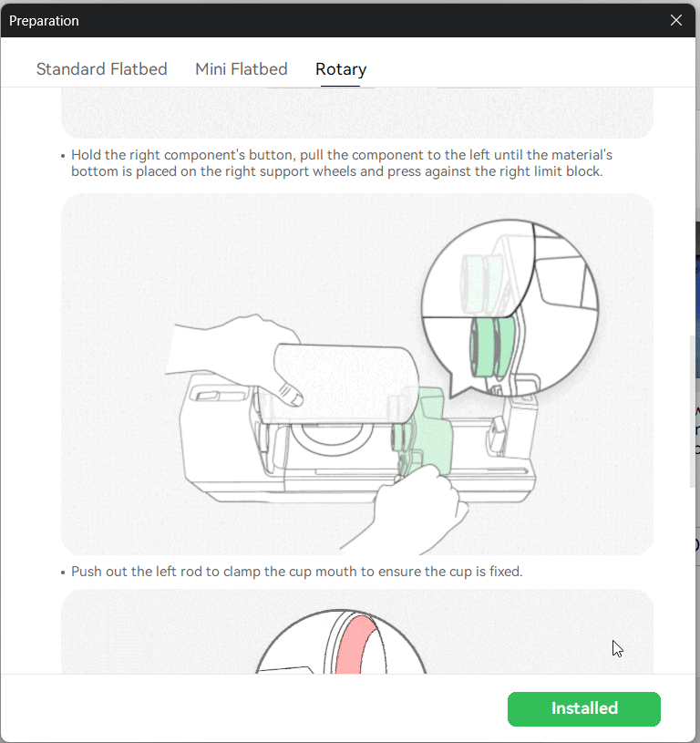Click the green right component in illustration

pyautogui.click(x=423, y=431)
